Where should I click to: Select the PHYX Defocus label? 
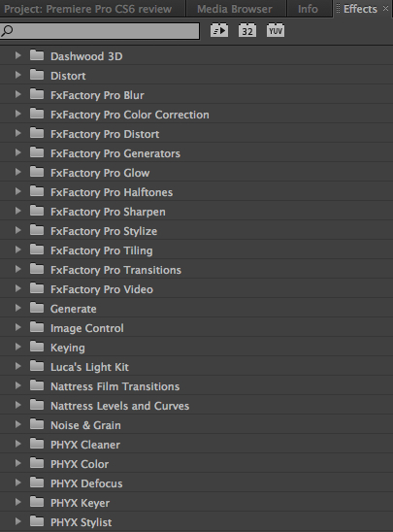[86, 483]
